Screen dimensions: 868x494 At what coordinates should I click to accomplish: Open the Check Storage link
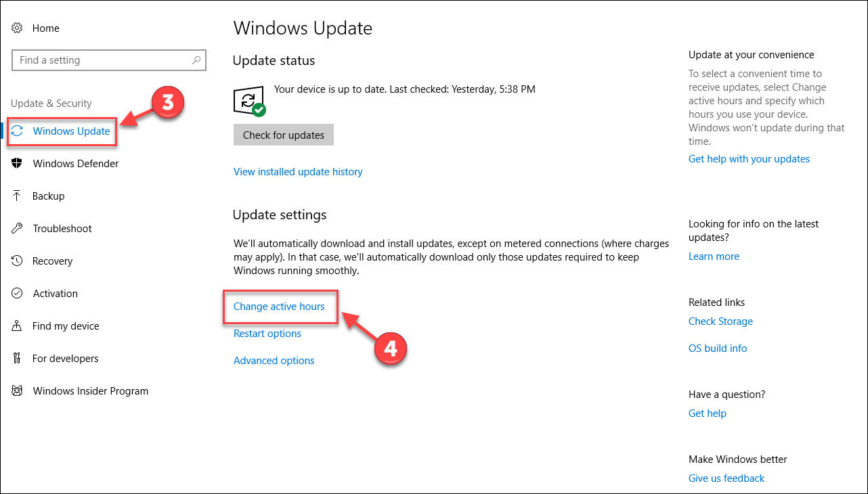pyautogui.click(x=720, y=321)
